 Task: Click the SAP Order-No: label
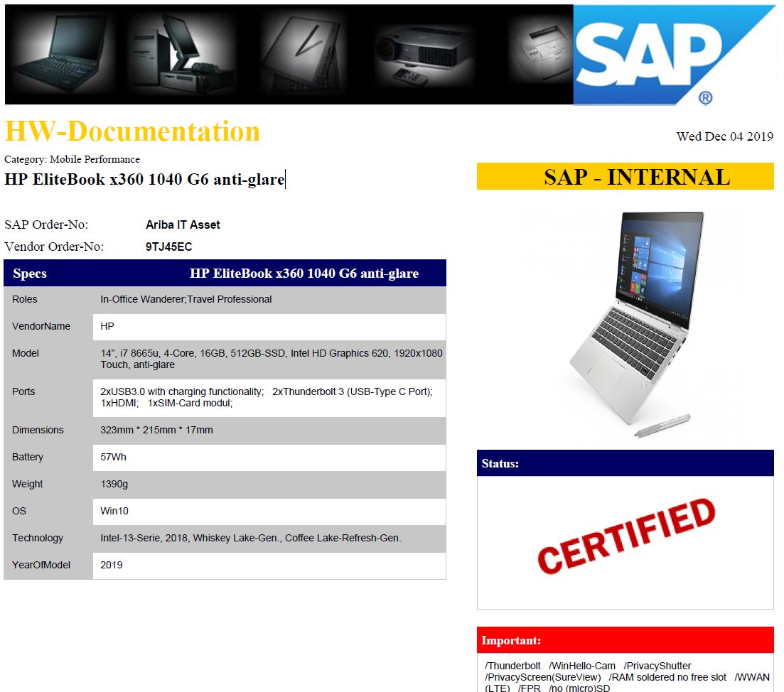point(46,225)
